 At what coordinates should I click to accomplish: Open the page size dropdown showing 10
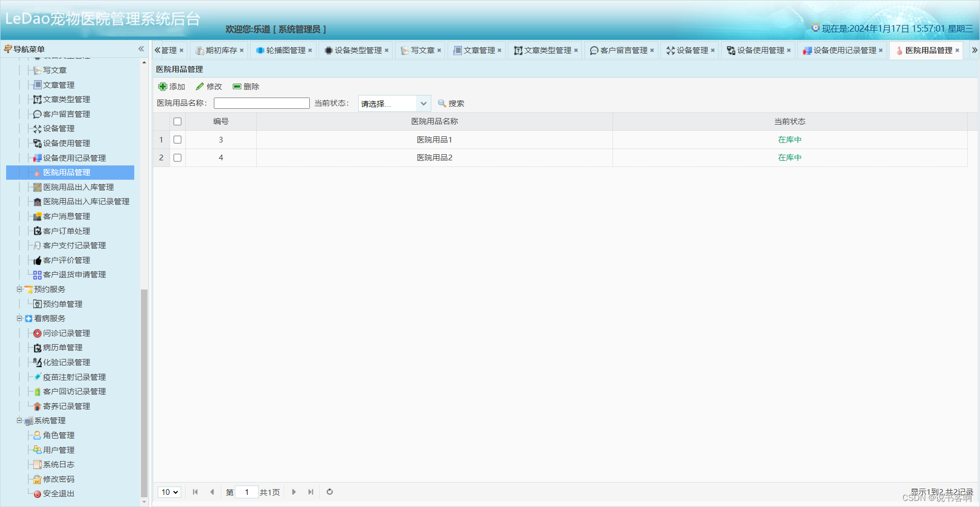coord(169,492)
